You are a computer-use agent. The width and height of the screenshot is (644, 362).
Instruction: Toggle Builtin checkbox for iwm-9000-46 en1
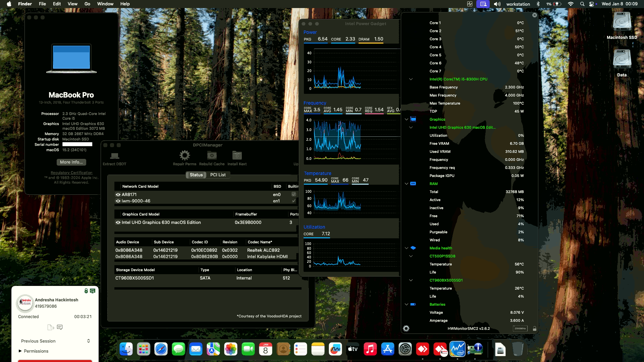pos(294,201)
